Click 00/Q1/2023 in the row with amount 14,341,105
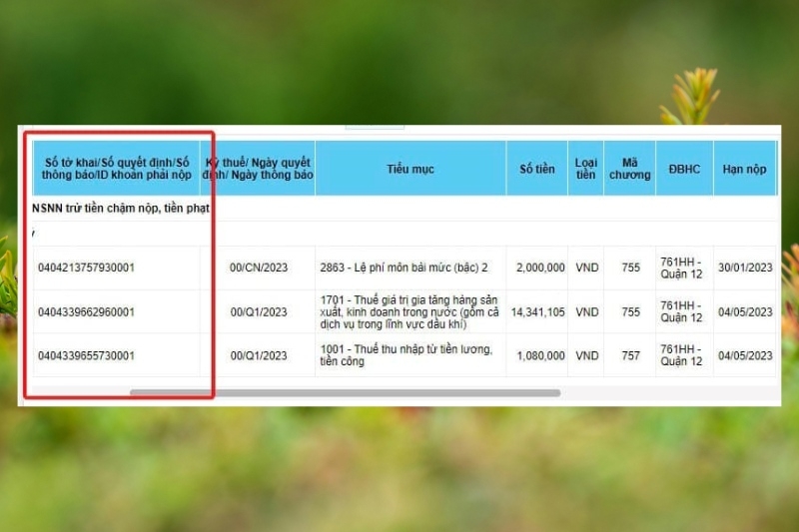 tap(259, 312)
